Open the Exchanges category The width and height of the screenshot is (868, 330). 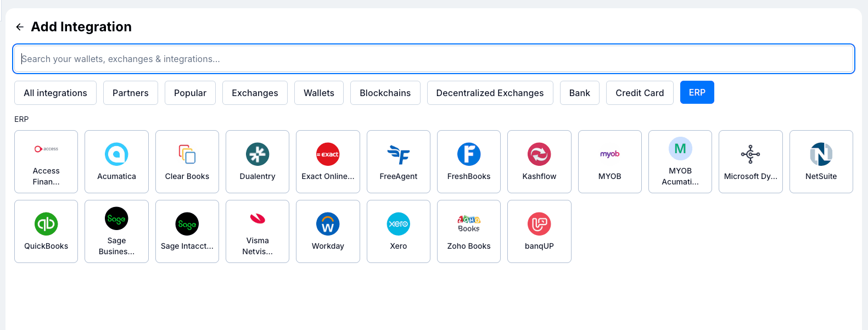255,93
